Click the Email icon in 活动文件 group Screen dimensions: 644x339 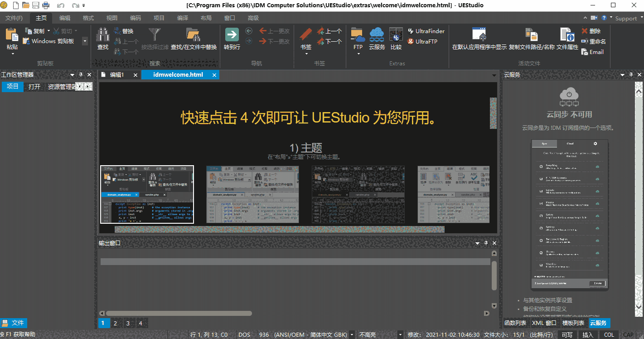(x=592, y=52)
